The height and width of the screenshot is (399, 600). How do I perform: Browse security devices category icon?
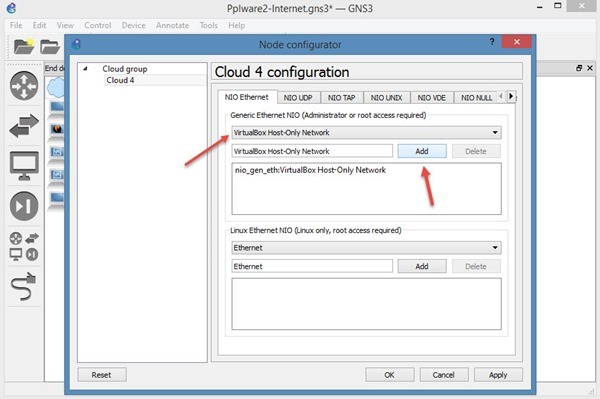click(x=24, y=206)
